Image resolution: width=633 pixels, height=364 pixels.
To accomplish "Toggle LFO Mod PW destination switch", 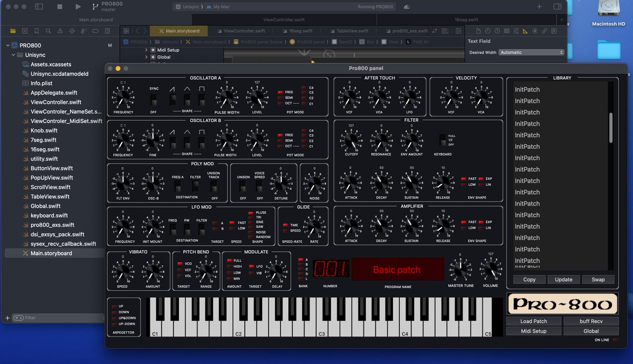I will click(187, 229).
